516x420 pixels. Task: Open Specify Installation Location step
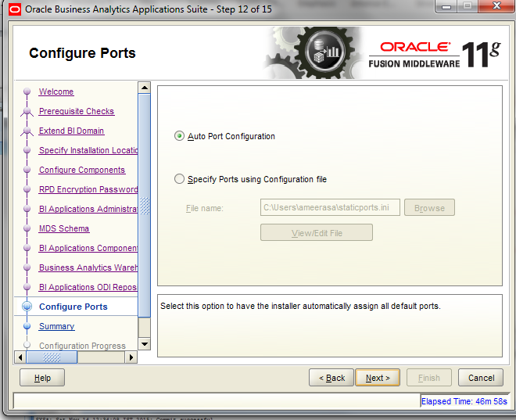click(x=88, y=150)
